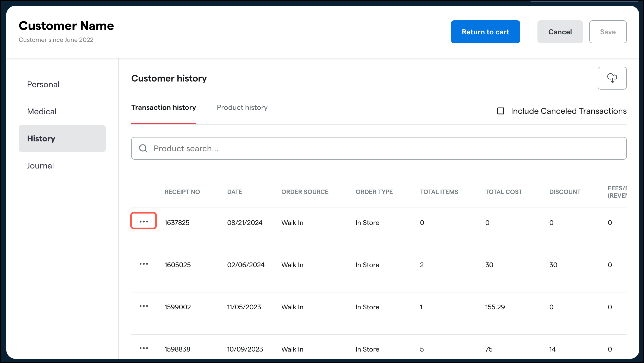
Task: Open the Personal section in sidebar
Action: tap(43, 84)
